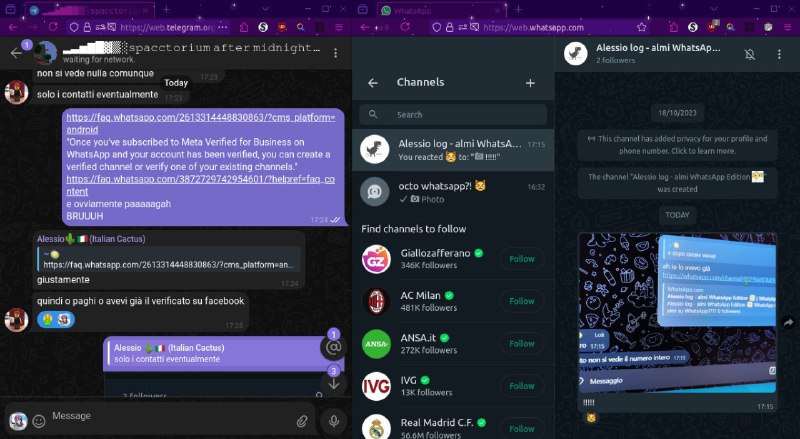
Task: Open the IVG channel avatar
Action: coord(376,386)
